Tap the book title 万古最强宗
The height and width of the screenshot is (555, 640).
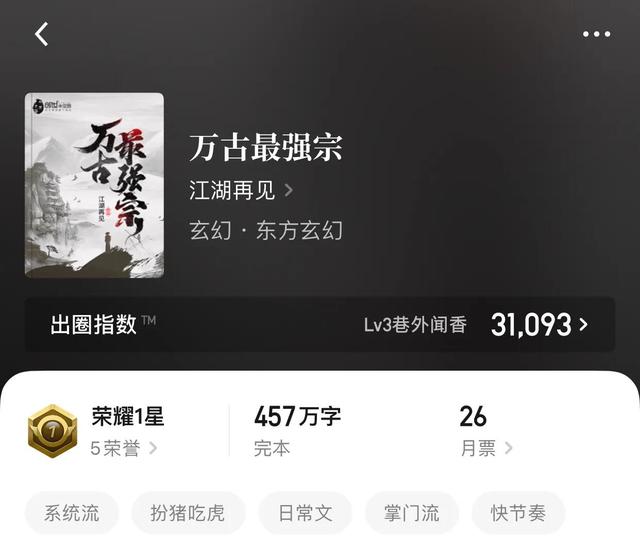point(265,147)
